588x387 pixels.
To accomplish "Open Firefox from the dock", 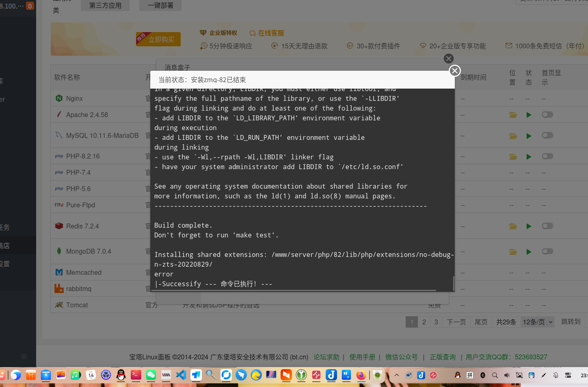I will pyautogui.click(x=361, y=375).
